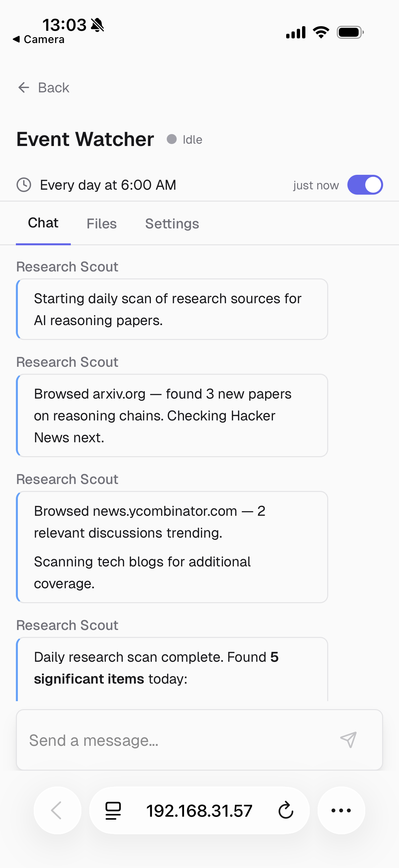Switch to the Files tab
This screenshot has height=868, width=399.
tap(101, 223)
